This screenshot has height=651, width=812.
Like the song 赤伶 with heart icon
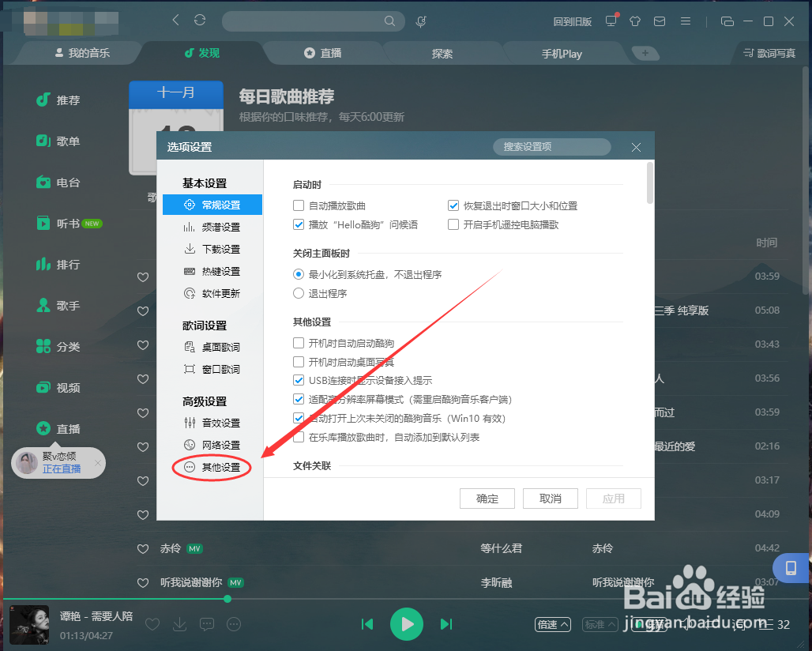click(143, 548)
